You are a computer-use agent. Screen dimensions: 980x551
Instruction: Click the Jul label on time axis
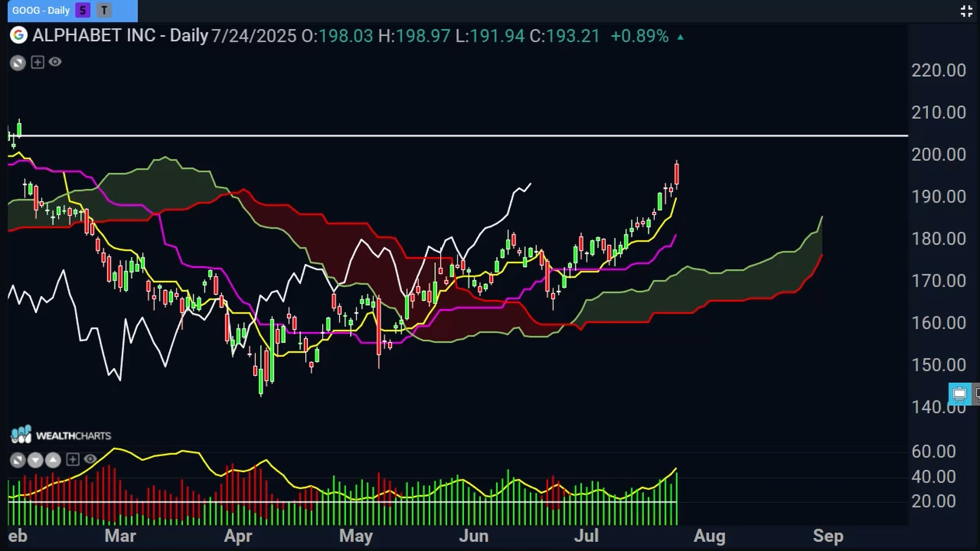586,536
